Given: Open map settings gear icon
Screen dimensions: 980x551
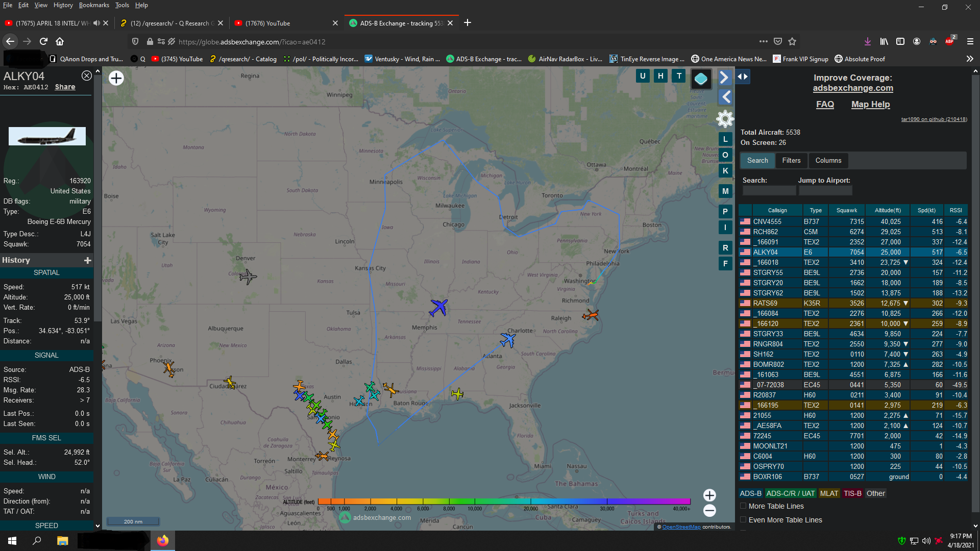Looking at the screenshot, I should click(x=725, y=119).
